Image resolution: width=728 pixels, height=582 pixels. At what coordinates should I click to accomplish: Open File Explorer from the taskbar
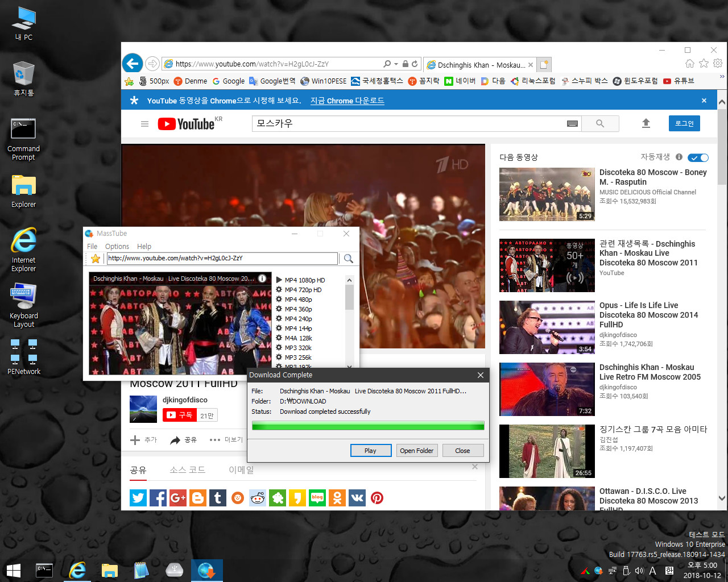[109, 570]
